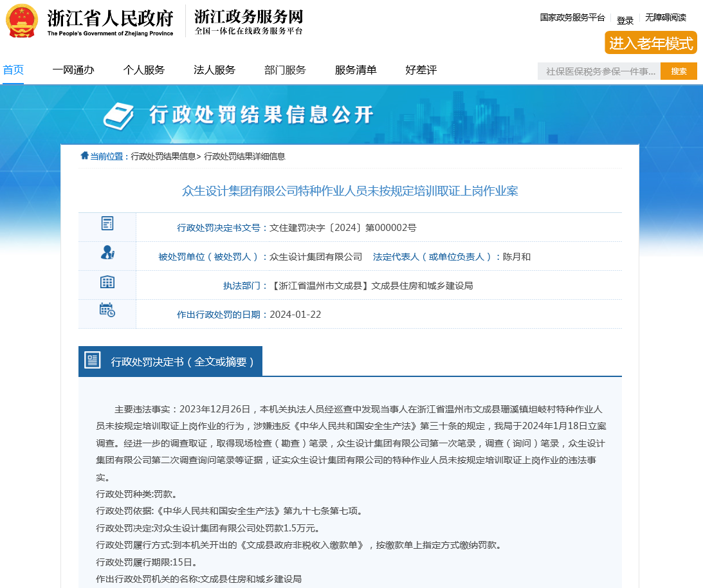Click the list icon in 行政处罚决定书 header
The height and width of the screenshot is (588, 703).
click(x=93, y=361)
